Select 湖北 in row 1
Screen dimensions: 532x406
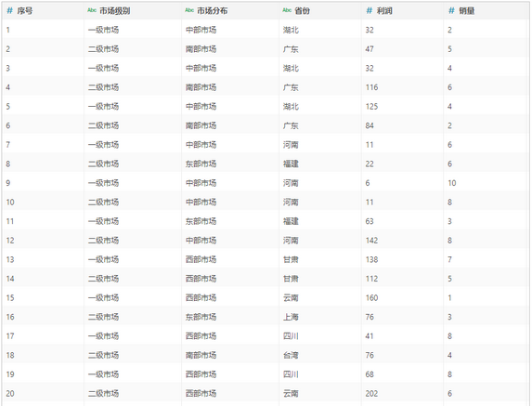291,30
